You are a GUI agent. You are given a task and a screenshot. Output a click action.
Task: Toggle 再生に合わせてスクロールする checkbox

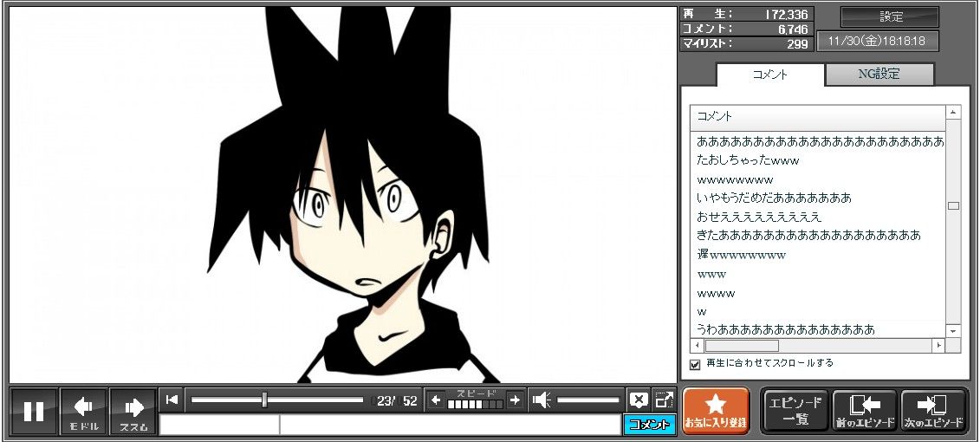coord(695,364)
